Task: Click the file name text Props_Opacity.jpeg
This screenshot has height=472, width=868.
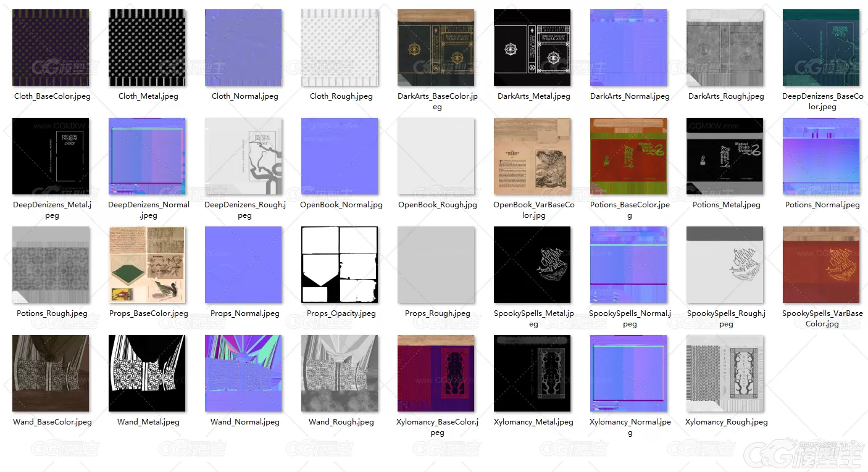Action: (341, 313)
